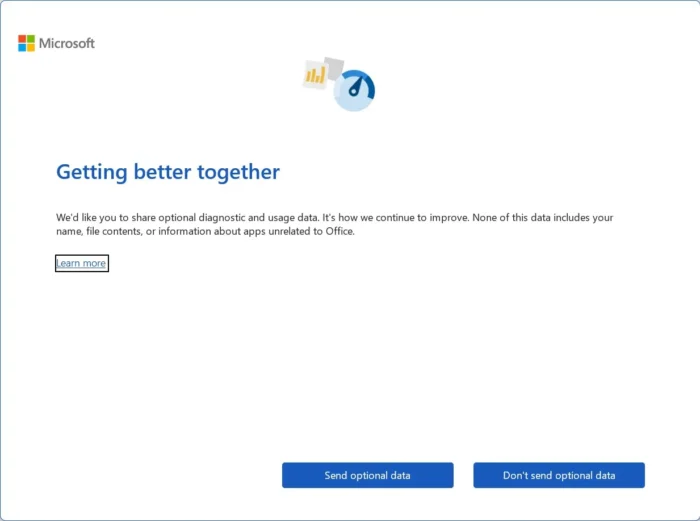Click the "Getting better together" heading

pos(168,172)
